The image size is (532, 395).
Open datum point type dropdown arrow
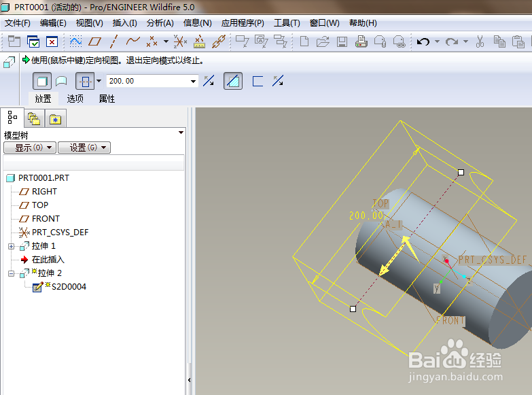pyautogui.click(x=166, y=41)
